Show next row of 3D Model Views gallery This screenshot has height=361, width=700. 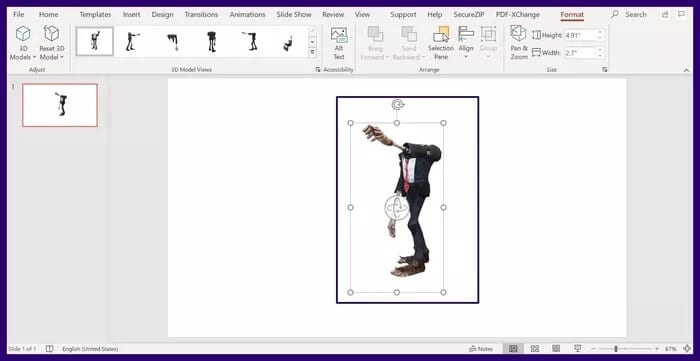coord(312,41)
